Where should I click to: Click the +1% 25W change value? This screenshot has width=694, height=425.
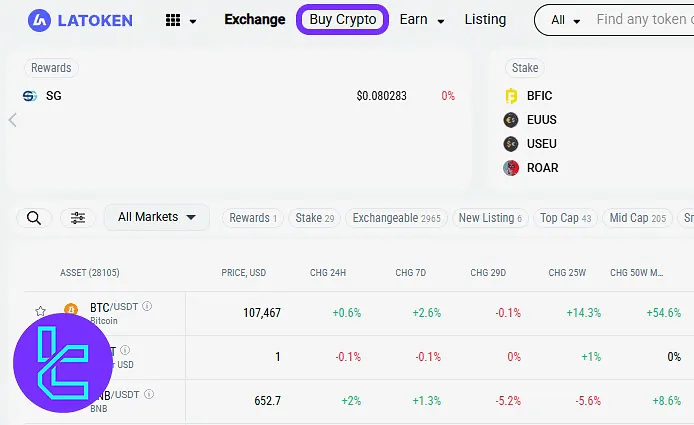click(591, 357)
